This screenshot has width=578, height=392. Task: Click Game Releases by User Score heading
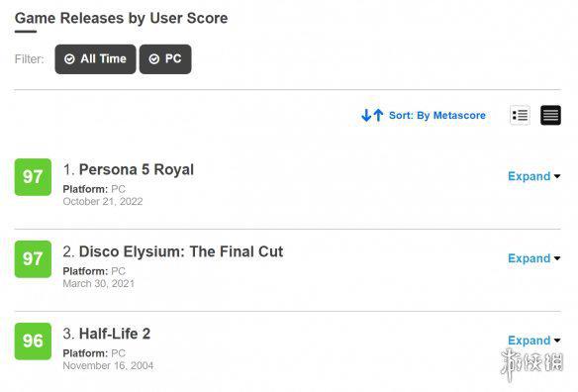click(x=122, y=18)
